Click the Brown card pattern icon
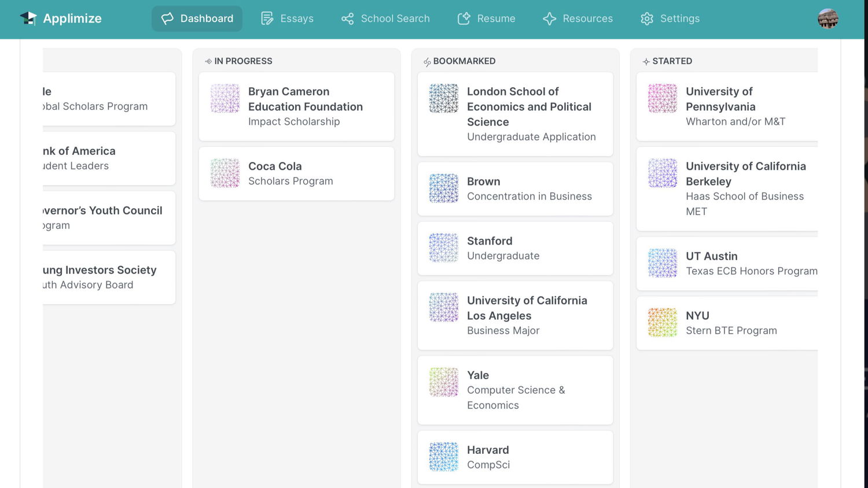Viewport: 868px width, 488px height. [x=444, y=188]
